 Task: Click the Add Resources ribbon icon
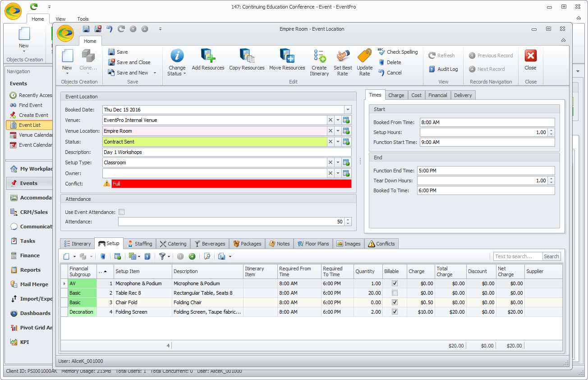pos(208,56)
